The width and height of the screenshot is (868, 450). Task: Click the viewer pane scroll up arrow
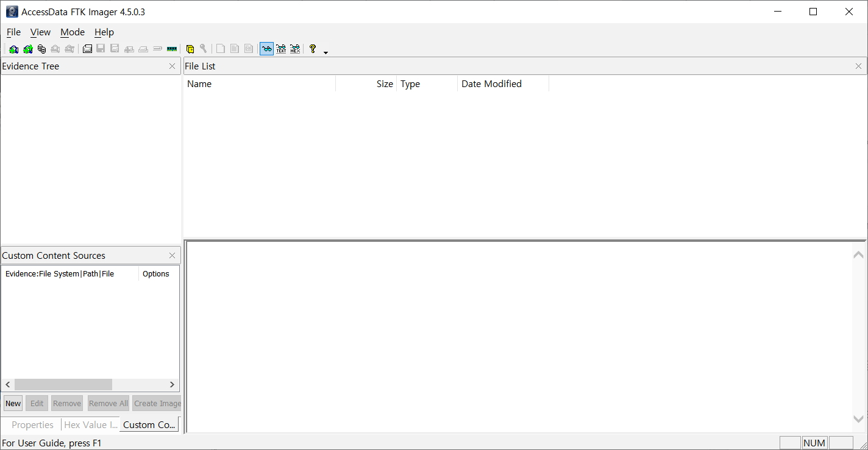pos(858,255)
